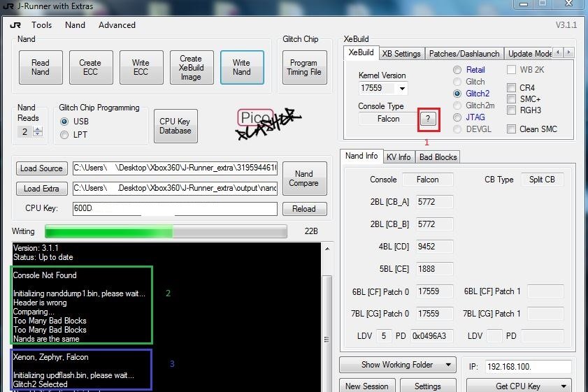Click Create XeBuild Image button

point(192,68)
